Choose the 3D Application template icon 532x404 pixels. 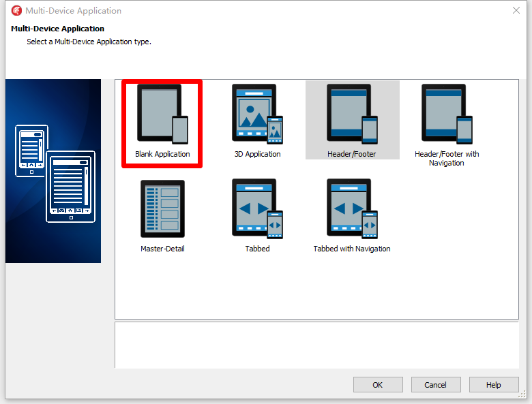[258, 114]
